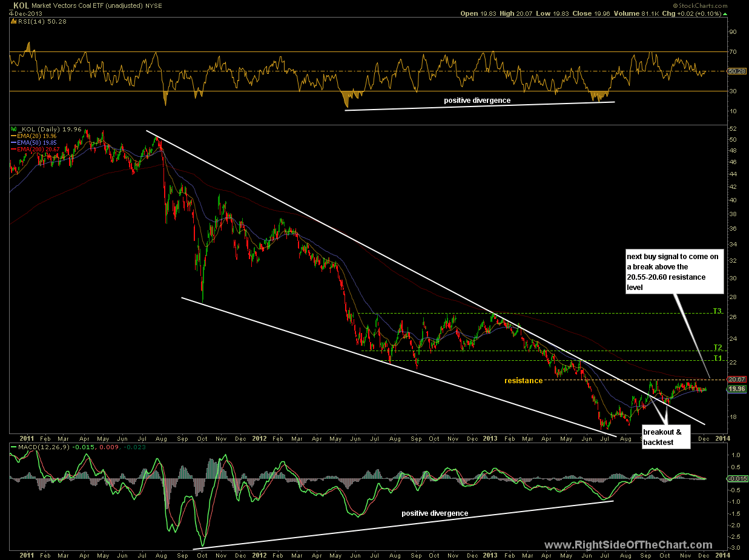Screen dimensions: 749x560
Task: Click the EMA(50) legend line marker
Action: 14,143
